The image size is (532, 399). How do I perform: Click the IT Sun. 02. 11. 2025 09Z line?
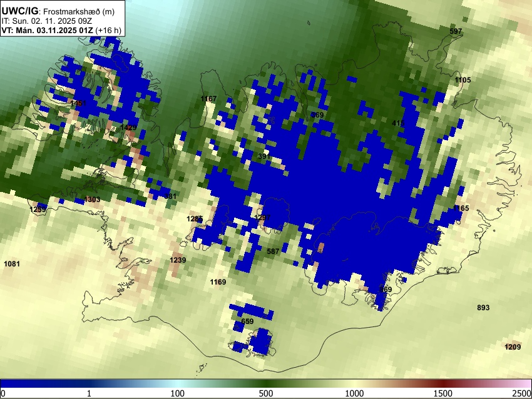coord(47,21)
